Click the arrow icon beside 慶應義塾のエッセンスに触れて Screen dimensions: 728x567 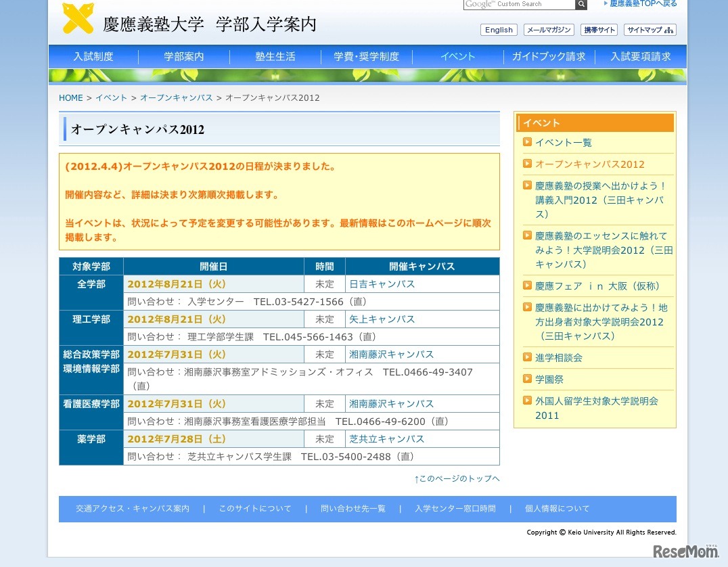click(x=527, y=235)
